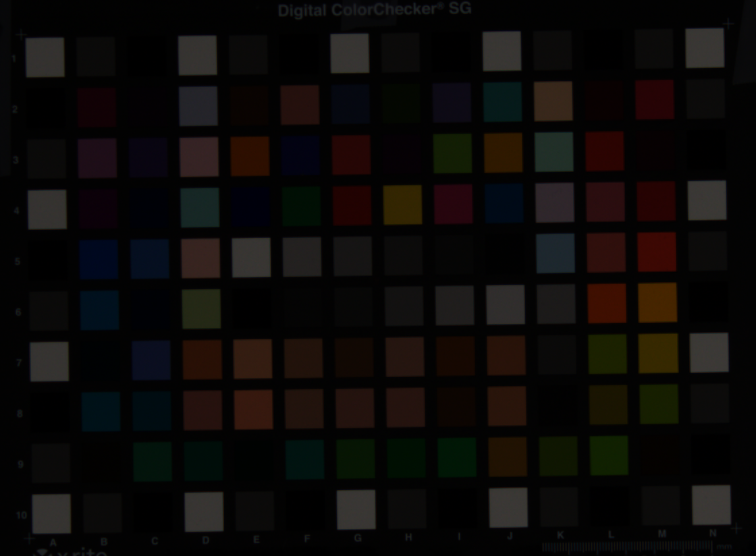This screenshot has width=756, height=556.
Task: Pick the green patch at M8
Action: coord(659,404)
